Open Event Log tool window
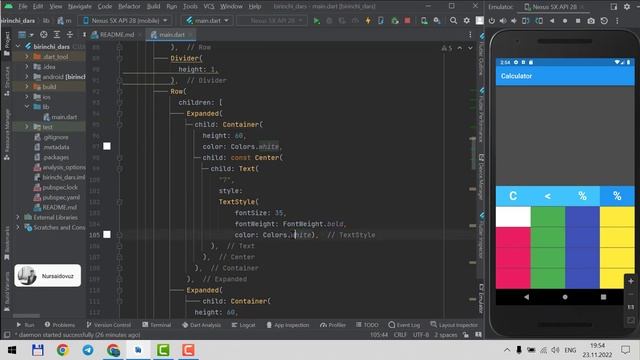 tap(404, 325)
